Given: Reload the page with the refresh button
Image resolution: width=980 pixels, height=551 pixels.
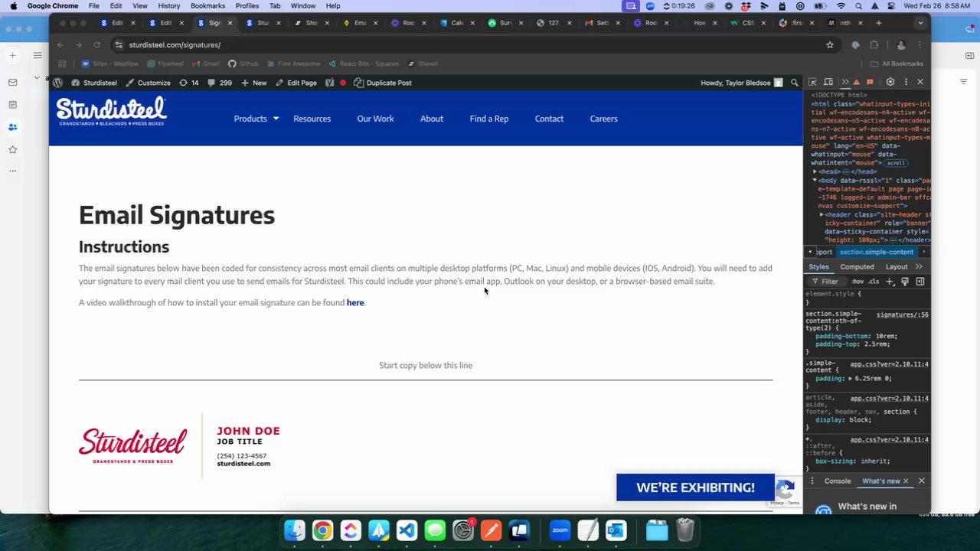Looking at the screenshot, I should (x=96, y=45).
